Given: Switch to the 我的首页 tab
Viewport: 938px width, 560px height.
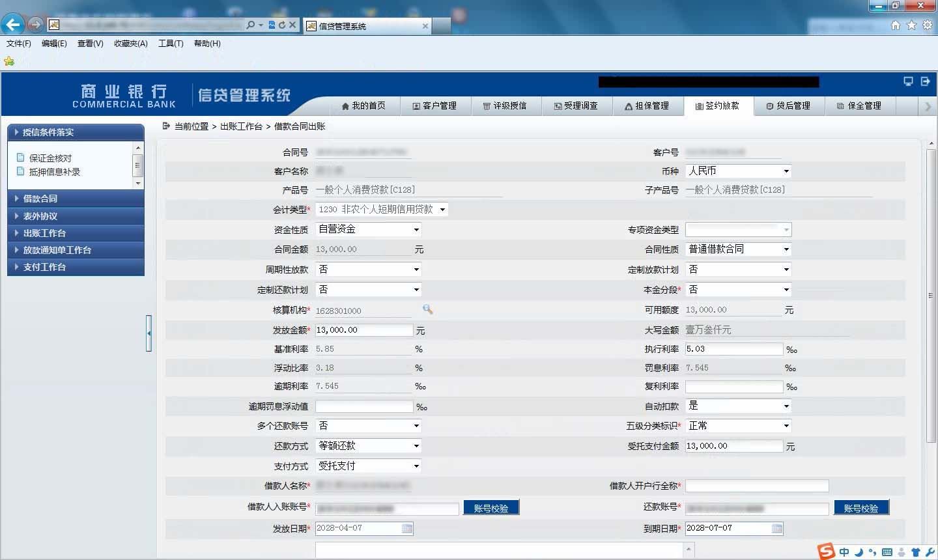Looking at the screenshot, I should (x=363, y=105).
